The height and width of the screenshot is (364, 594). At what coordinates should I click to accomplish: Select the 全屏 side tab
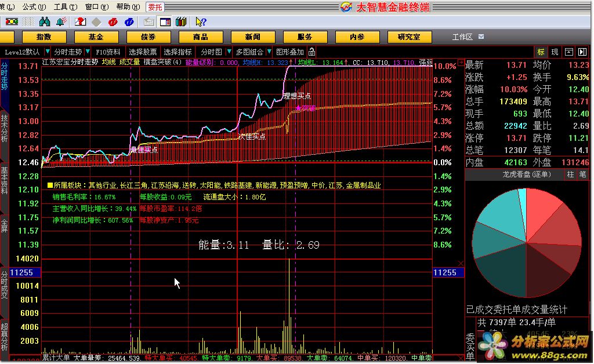pos(4,225)
